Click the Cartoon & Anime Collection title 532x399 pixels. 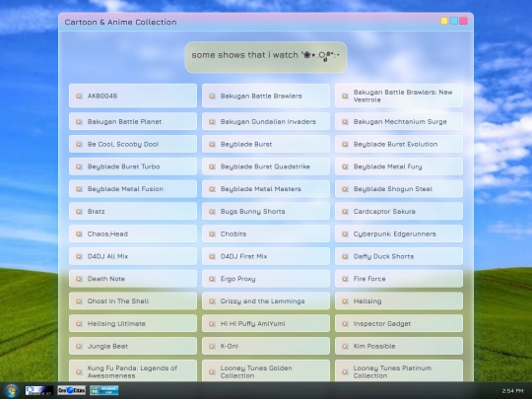[120, 22]
